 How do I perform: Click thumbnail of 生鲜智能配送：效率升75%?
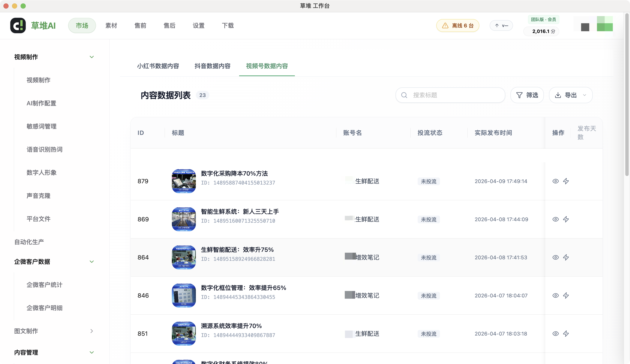(x=184, y=257)
